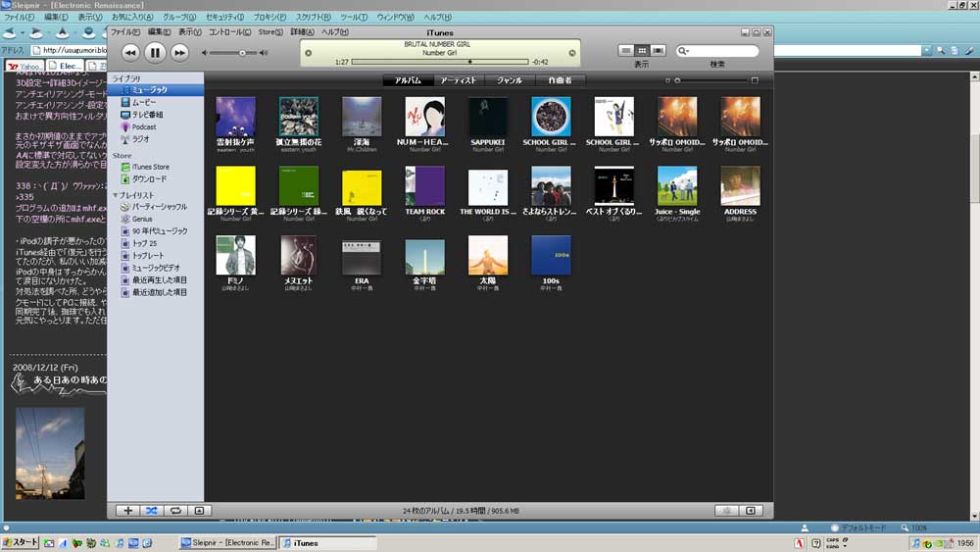This screenshot has height=552, width=980.
Task: Open the iTunes Store(S) menu
Action: (x=270, y=32)
